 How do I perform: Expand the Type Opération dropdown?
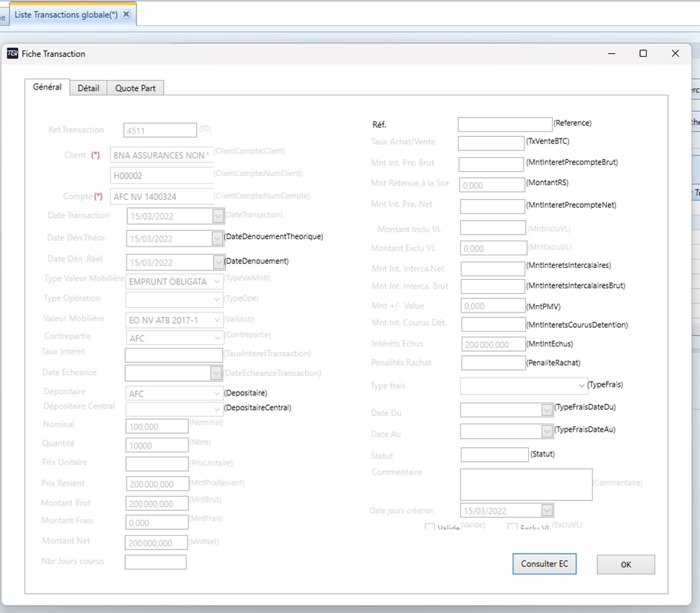click(217, 299)
